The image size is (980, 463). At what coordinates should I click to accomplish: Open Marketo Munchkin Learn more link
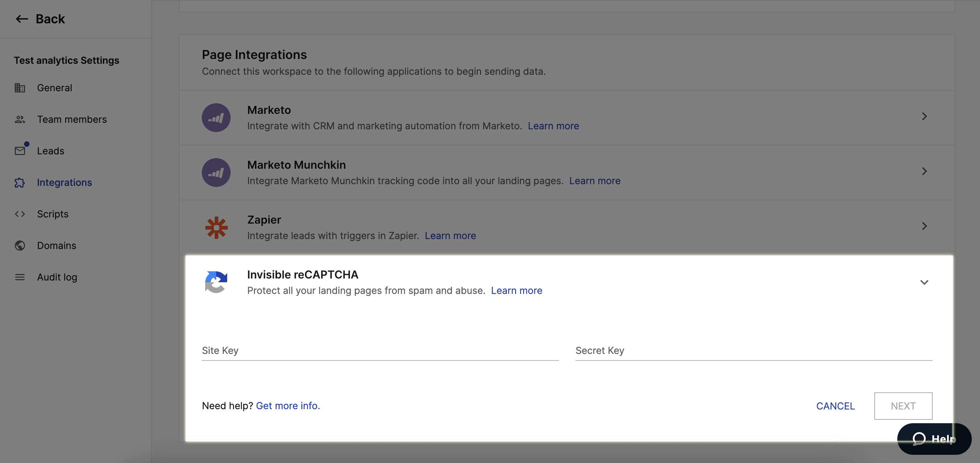595,180
